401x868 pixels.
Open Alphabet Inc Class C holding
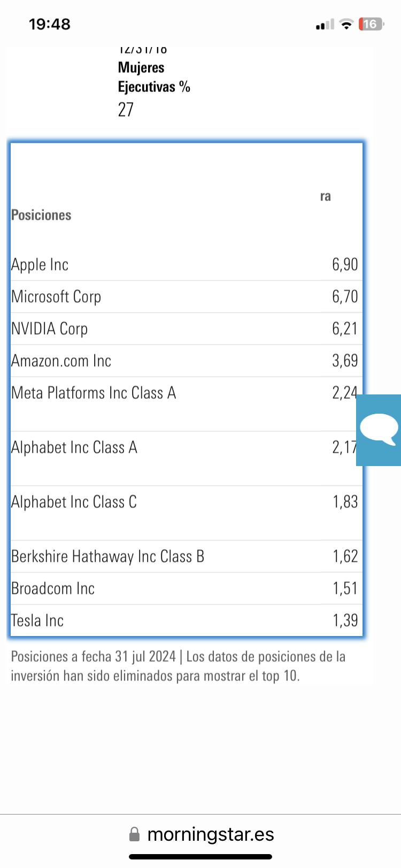[x=74, y=502]
